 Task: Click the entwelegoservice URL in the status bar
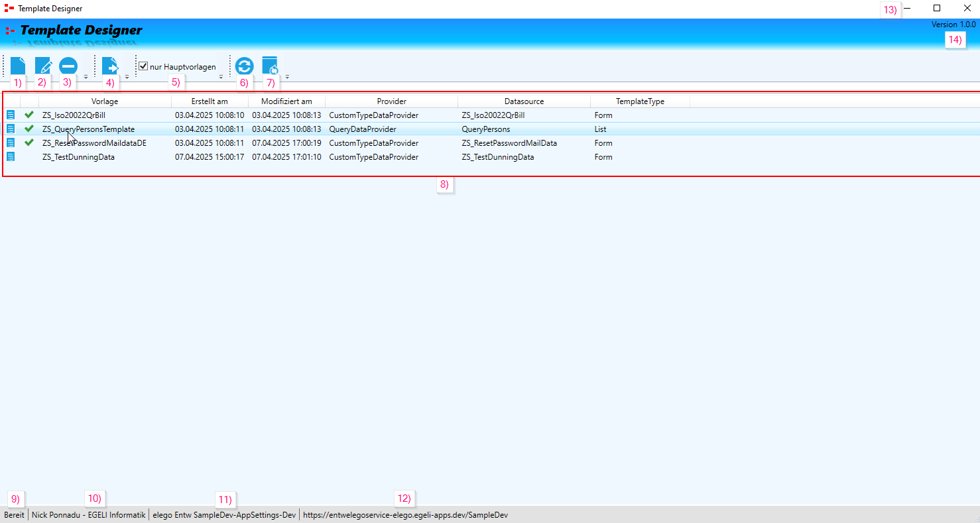pos(406,515)
